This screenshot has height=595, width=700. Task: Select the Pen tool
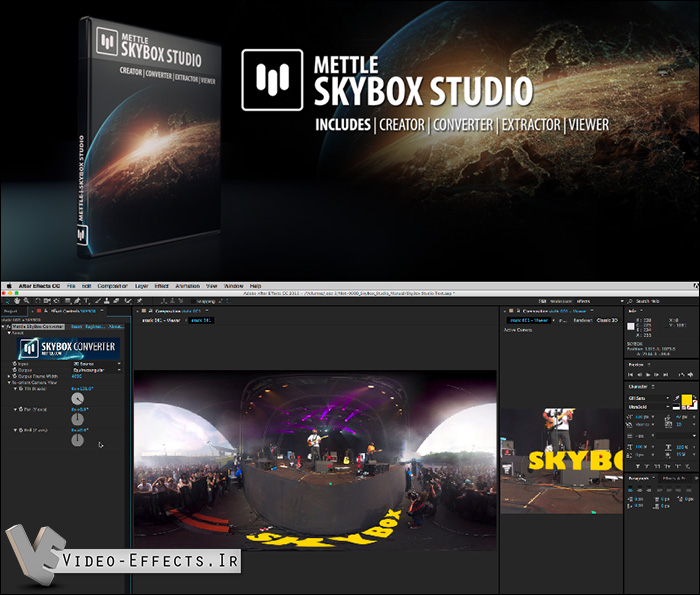tap(77, 301)
